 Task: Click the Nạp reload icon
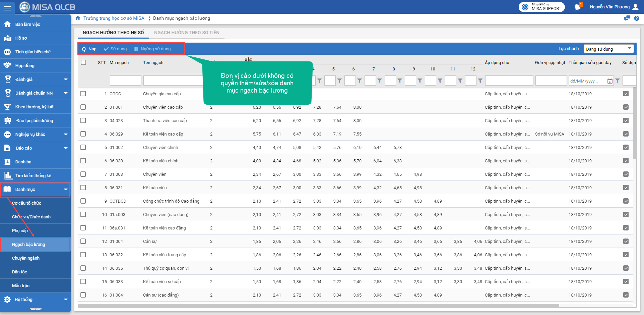(84, 49)
